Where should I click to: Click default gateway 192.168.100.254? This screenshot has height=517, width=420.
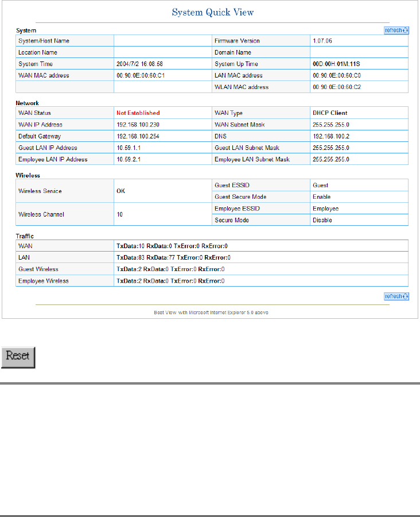pos(138,136)
